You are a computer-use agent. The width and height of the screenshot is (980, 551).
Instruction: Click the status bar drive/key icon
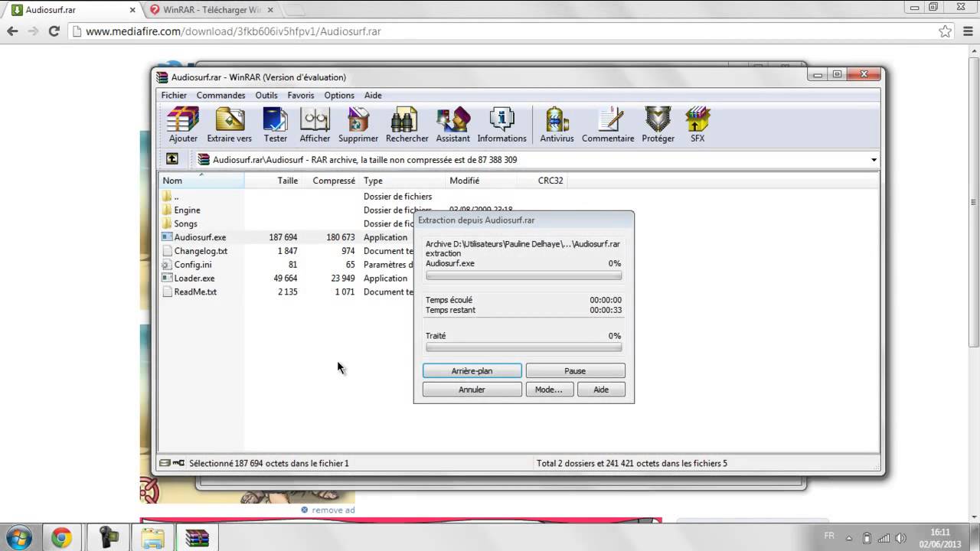(x=172, y=463)
